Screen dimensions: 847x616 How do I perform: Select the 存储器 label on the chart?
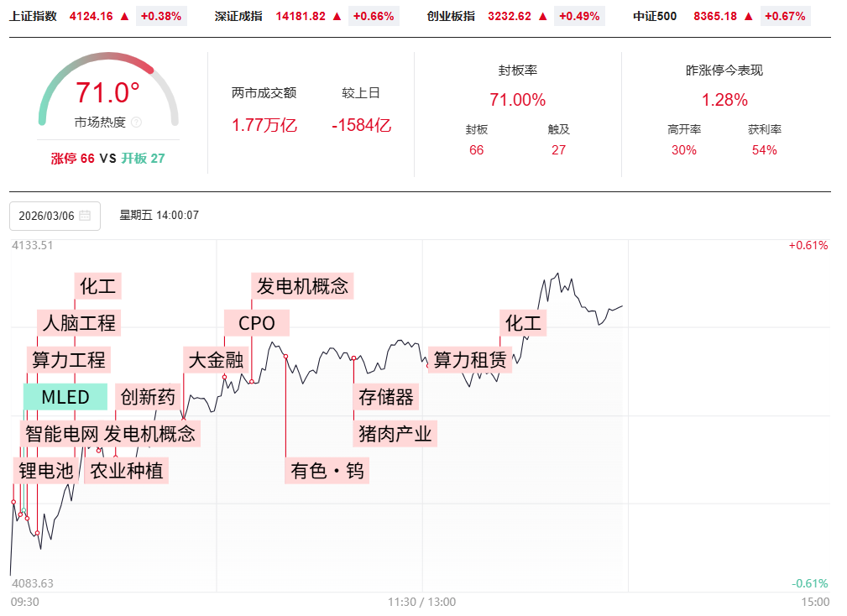[x=386, y=397]
